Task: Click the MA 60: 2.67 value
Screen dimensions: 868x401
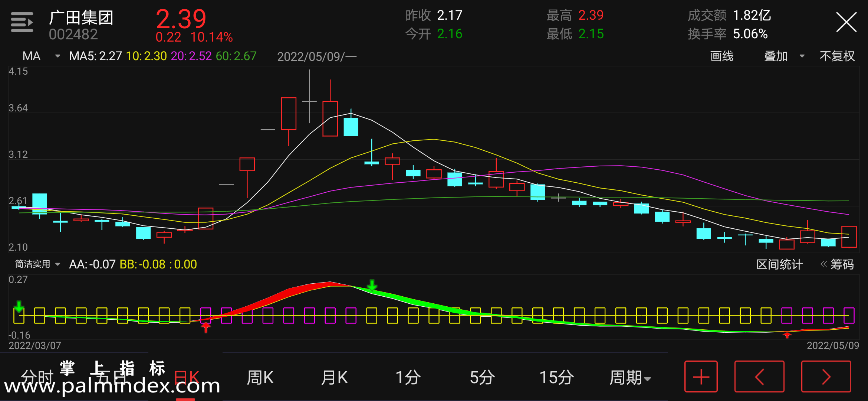Action: pyautogui.click(x=236, y=56)
